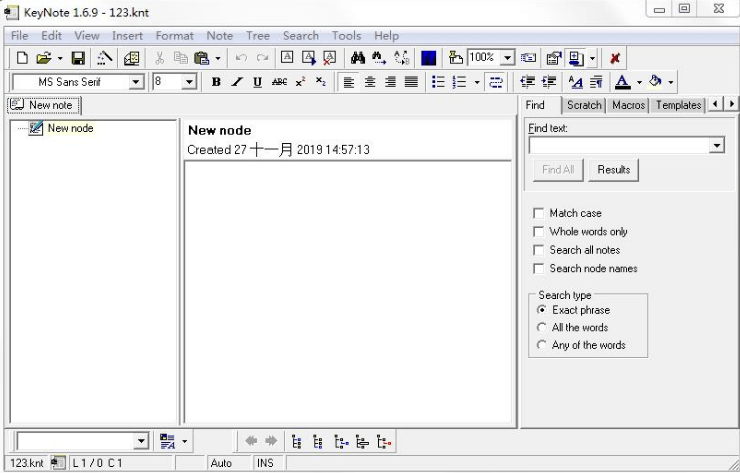Click the Find All button
The width and height of the screenshot is (740, 473).
pyautogui.click(x=558, y=170)
